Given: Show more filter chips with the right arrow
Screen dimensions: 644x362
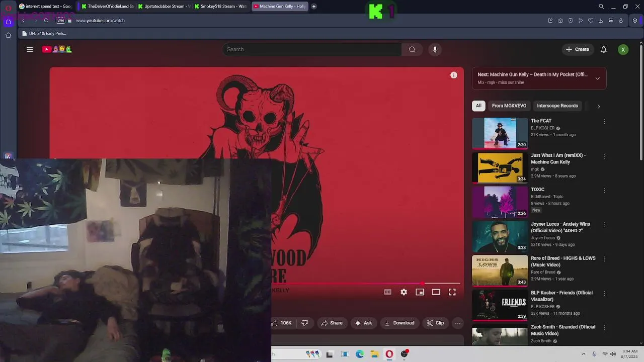Looking at the screenshot, I should pyautogui.click(x=598, y=106).
